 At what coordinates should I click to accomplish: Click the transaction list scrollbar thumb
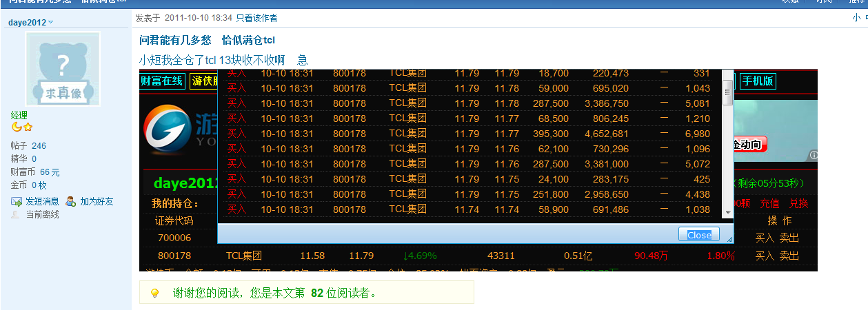[x=727, y=92]
